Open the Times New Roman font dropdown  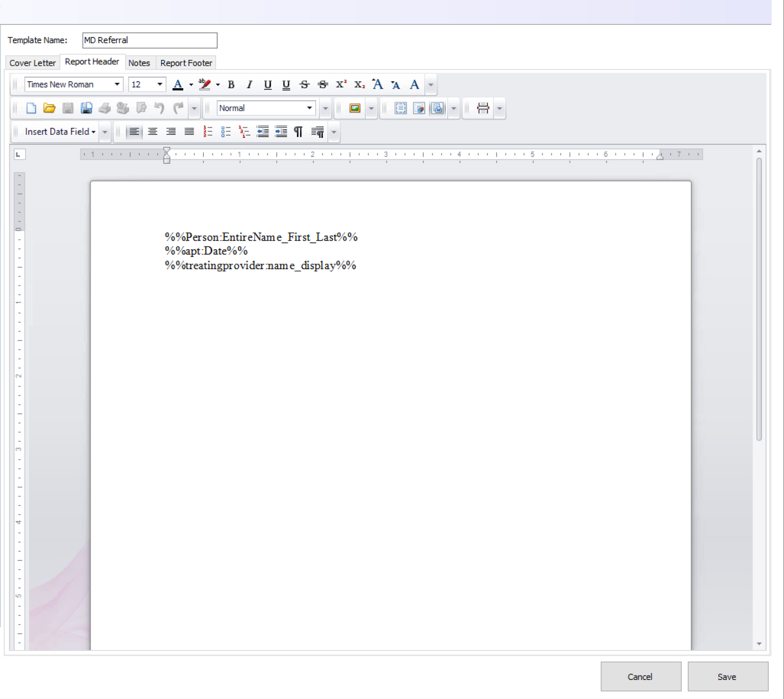click(x=118, y=84)
